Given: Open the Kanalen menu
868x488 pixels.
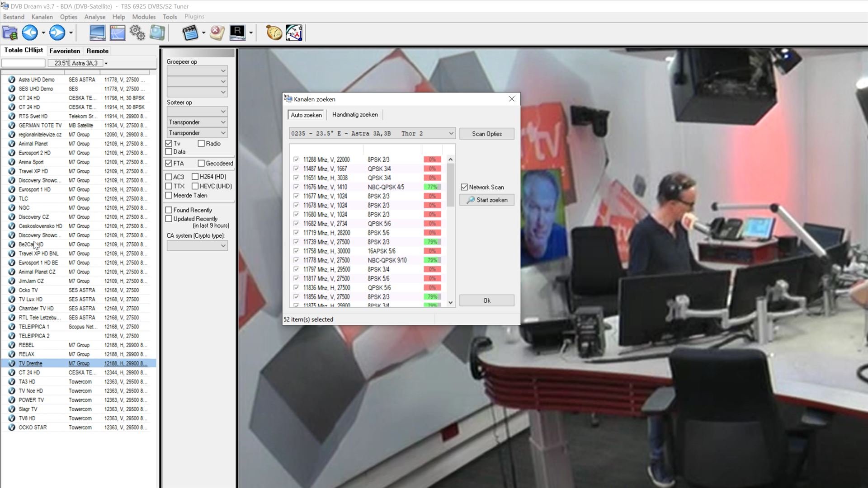Looking at the screenshot, I should click(x=42, y=17).
